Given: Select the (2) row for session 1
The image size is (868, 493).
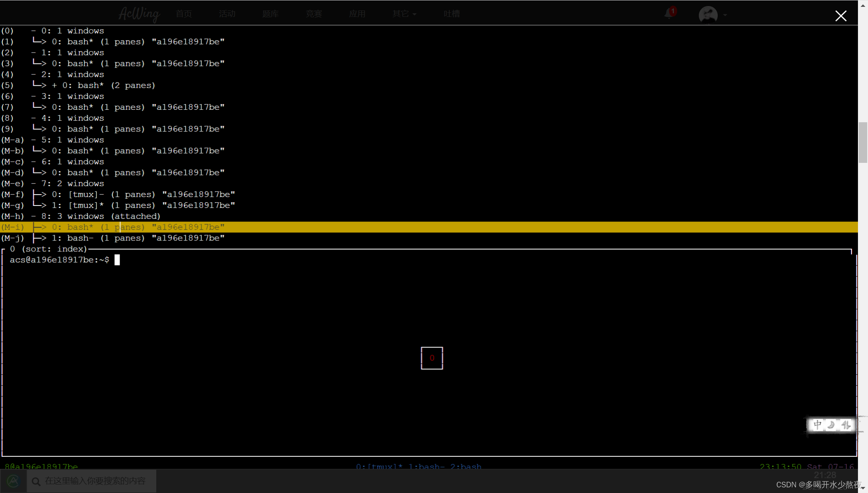Looking at the screenshot, I should coord(429,53).
